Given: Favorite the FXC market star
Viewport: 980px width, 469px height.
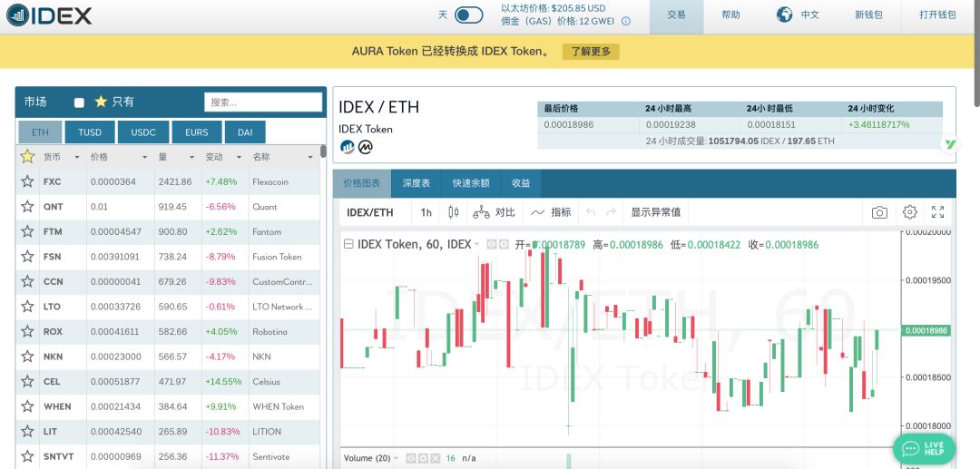Looking at the screenshot, I should 27,181.
